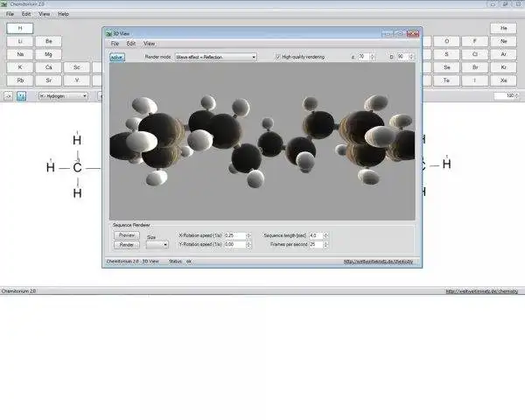525x420 pixels.
Task: Open File menu of main Chemitorium window
Action: [x=10, y=14]
